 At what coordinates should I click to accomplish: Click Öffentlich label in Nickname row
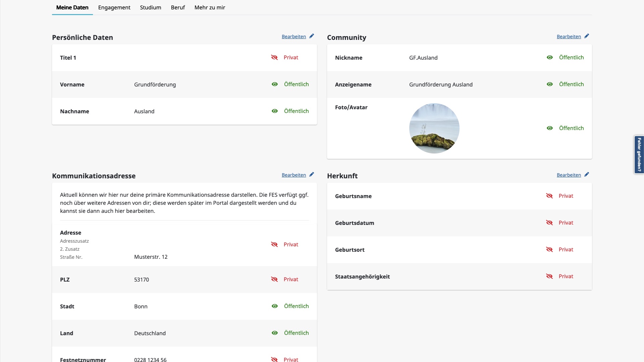point(572,57)
